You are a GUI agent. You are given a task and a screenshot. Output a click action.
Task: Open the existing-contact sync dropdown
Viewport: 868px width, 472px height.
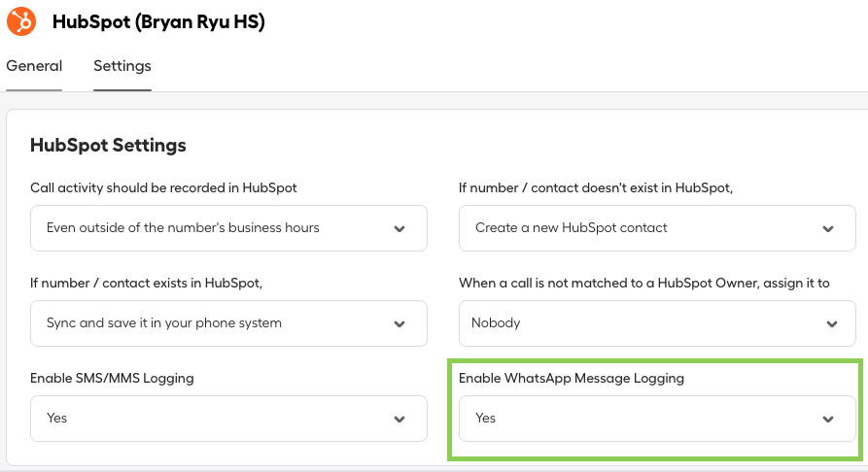[x=228, y=323]
